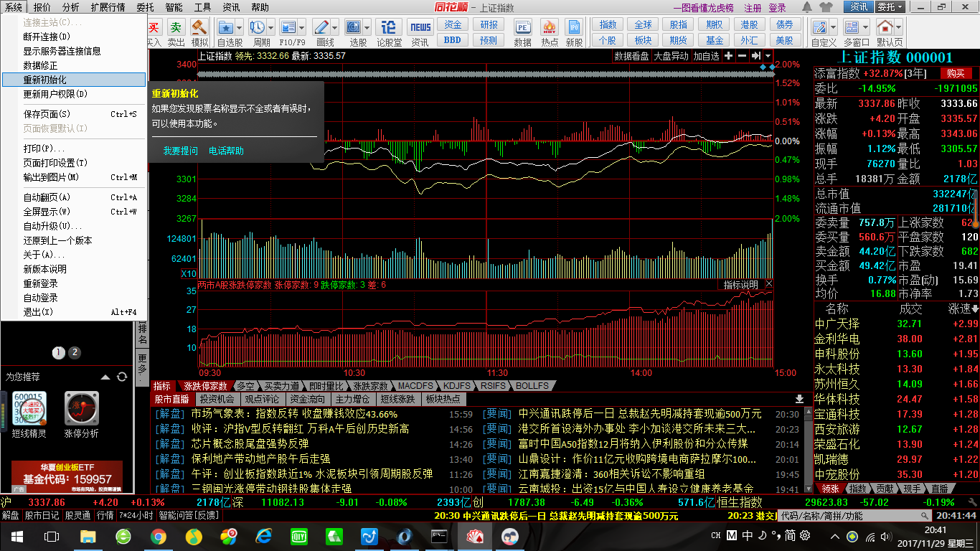Image resolution: width=980 pixels, height=551 pixels.
Task: Expand the dropdown arrow next to 自选股
Action: (x=240, y=27)
